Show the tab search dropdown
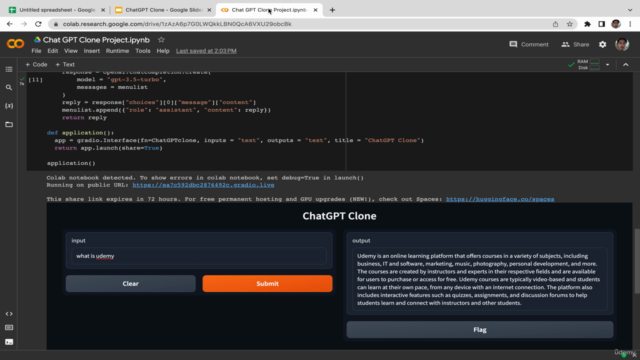Viewport: 640px width, 360px height. coord(630,10)
